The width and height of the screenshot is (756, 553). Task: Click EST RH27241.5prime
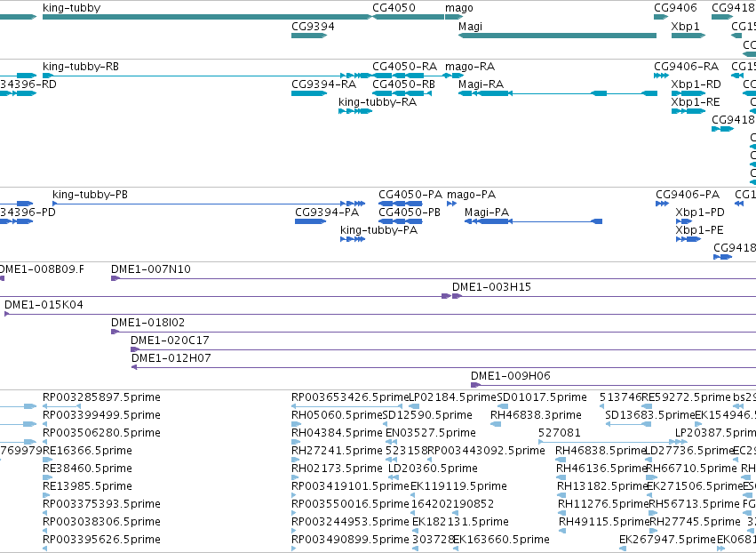(x=295, y=460)
